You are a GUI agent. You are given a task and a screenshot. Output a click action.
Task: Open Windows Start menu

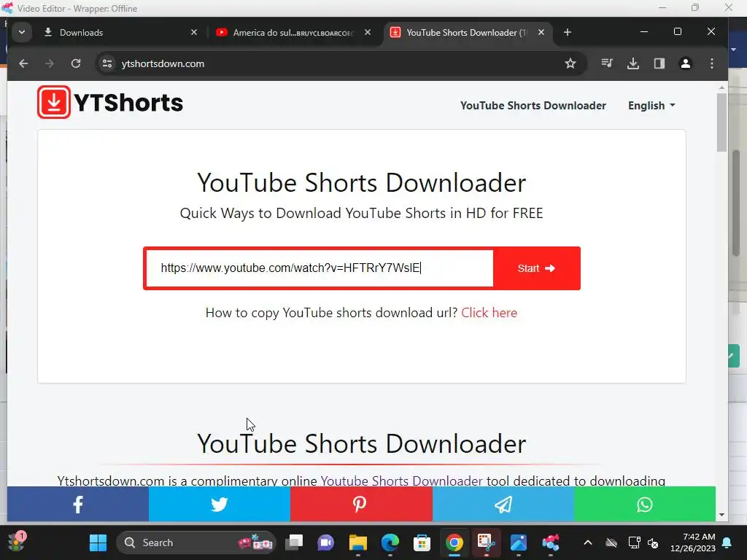click(x=98, y=542)
